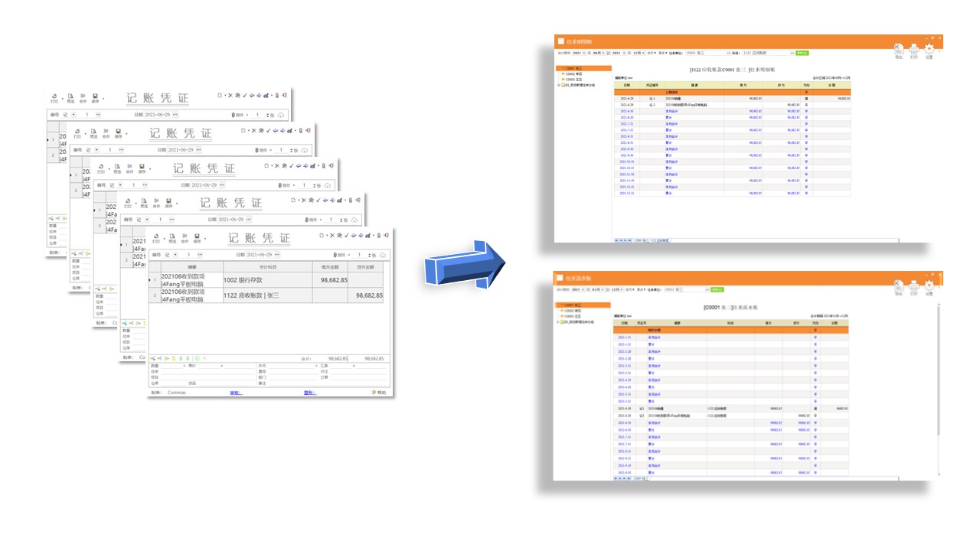Click Export (导出) icon in 往来明细账 window

899,51
